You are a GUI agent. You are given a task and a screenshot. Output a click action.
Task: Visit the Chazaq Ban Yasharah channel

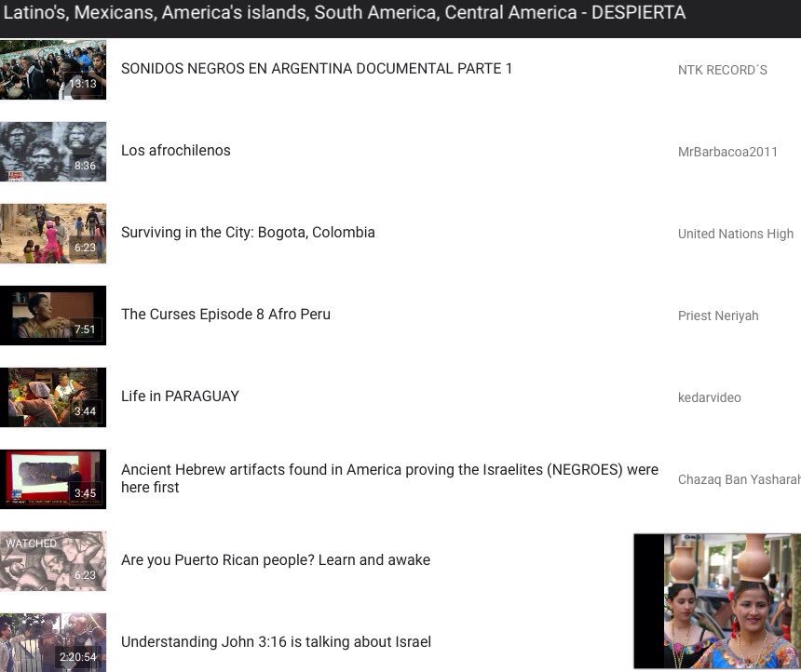[x=739, y=479]
